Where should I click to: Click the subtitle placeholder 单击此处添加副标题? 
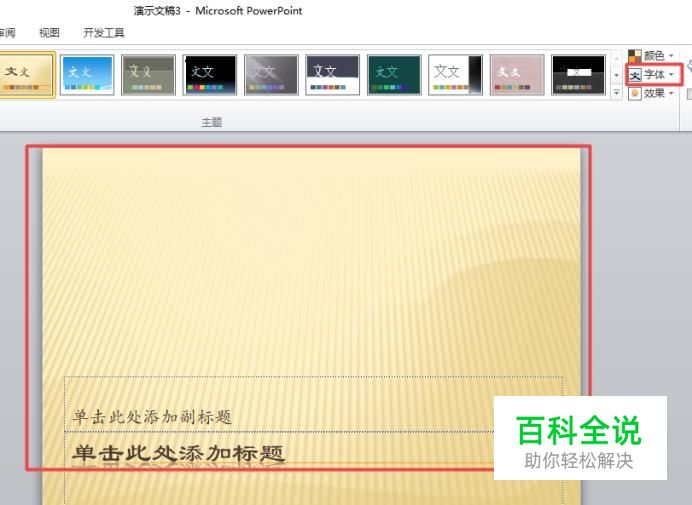(x=152, y=416)
